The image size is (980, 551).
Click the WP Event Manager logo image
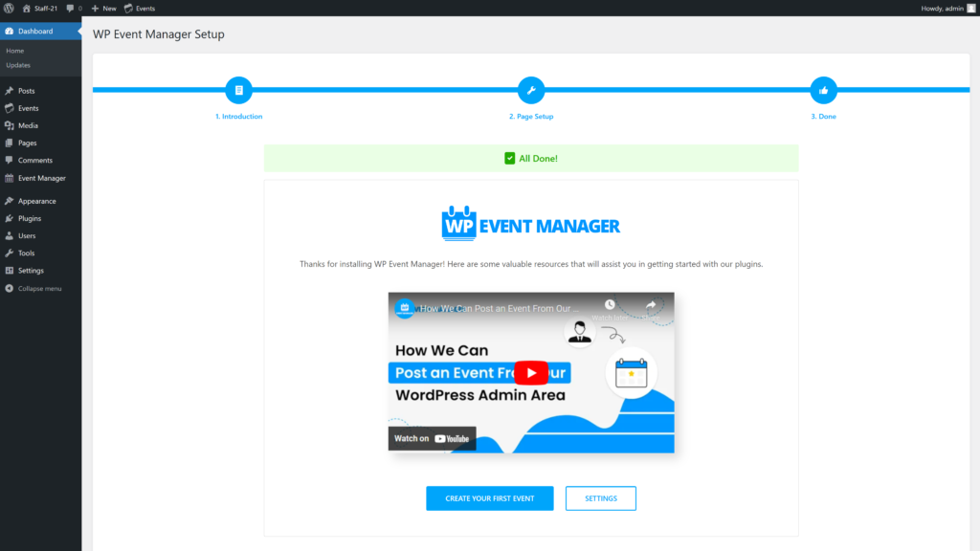pyautogui.click(x=531, y=224)
